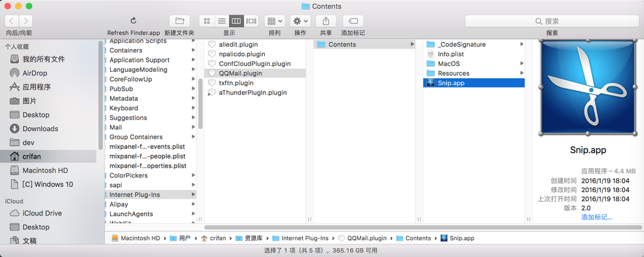Click the 添加标记… link in preview

pyautogui.click(x=597, y=217)
